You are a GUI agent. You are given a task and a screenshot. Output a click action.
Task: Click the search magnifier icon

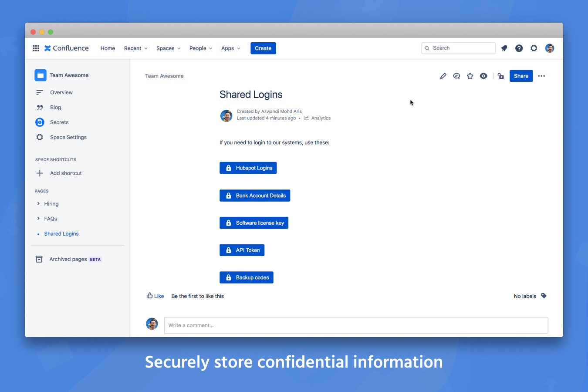tap(427, 48)
